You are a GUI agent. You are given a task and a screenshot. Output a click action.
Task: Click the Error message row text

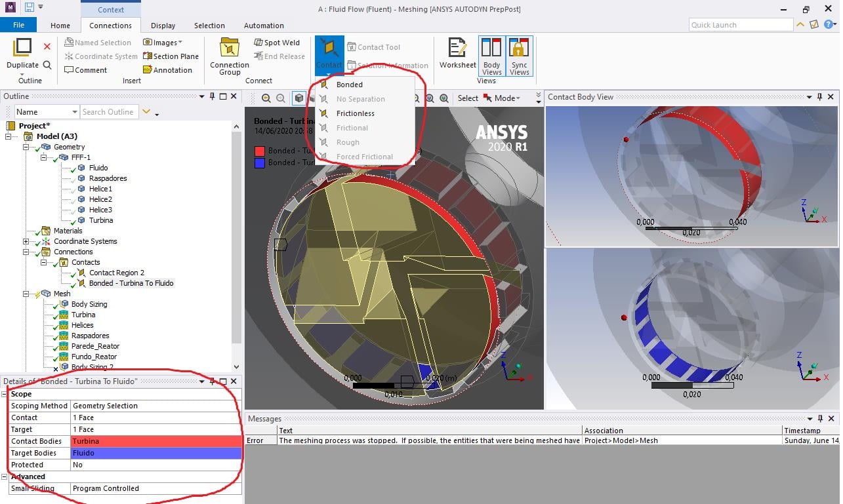tap(430, 440)
